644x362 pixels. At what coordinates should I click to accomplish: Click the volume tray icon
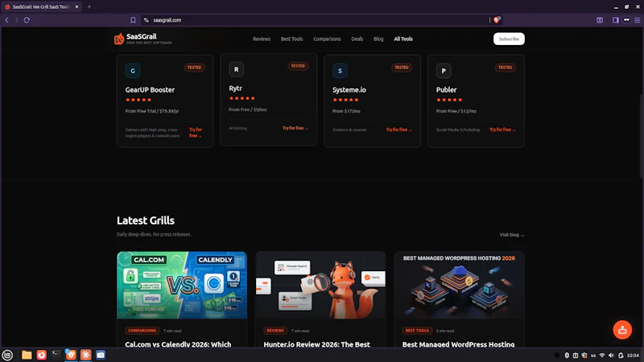(x=611, y=356)
